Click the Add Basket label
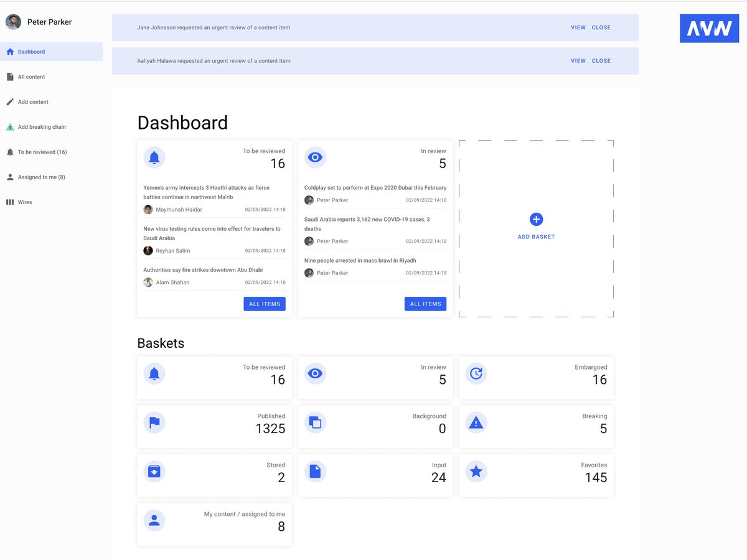The height and width of the screenshot is (560, 747). tap(536, 237)
